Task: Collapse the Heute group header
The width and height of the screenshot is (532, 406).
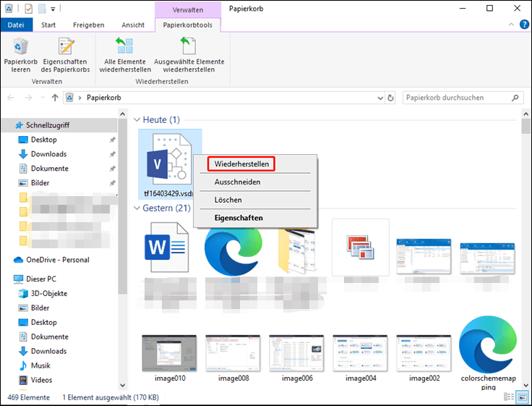Action: 137,119
